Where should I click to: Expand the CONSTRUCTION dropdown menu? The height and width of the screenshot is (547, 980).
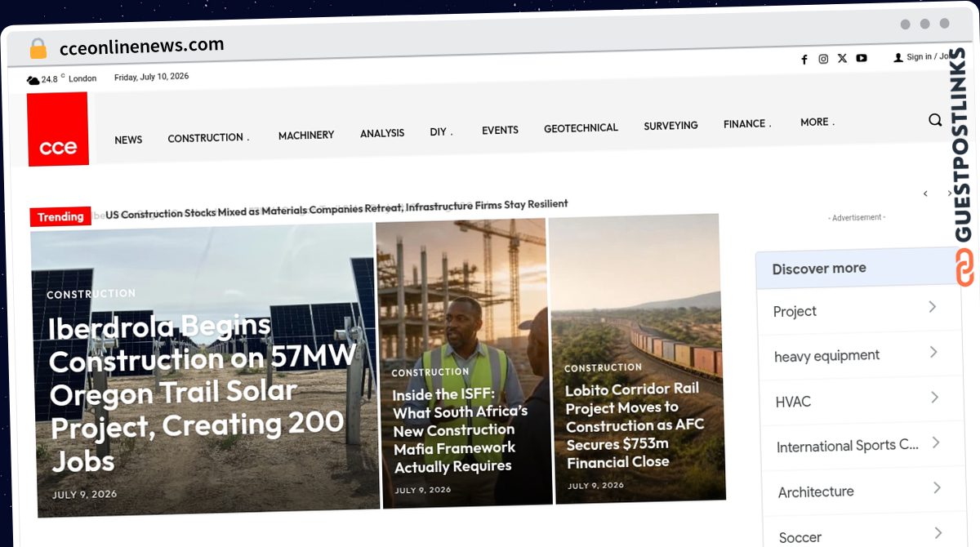(x=208, y=138)
